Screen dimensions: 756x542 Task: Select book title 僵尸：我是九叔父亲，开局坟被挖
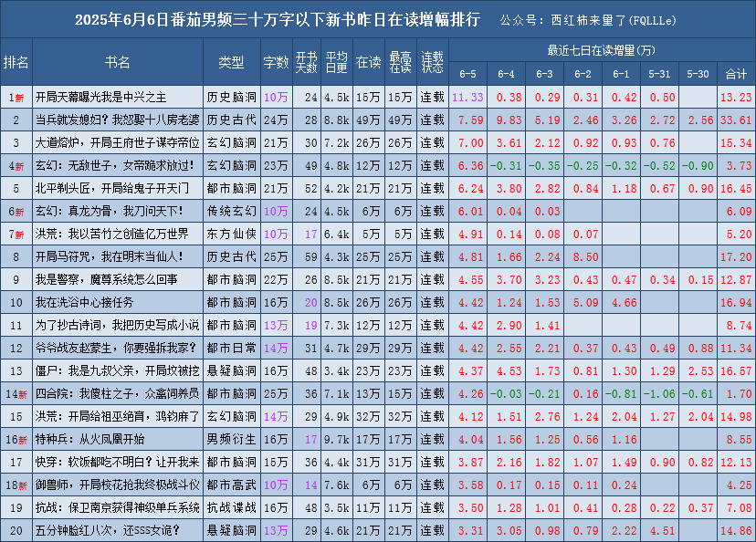tap(117, 371)
